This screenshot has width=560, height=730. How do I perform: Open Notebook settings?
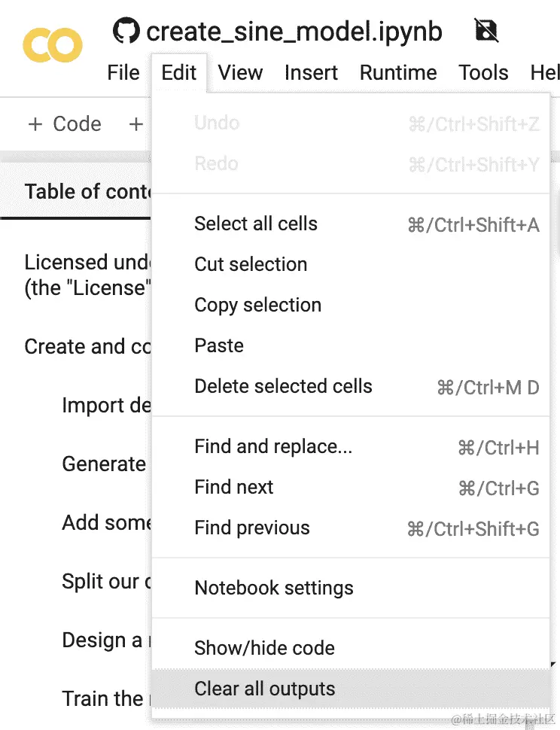tap(274, 588)
